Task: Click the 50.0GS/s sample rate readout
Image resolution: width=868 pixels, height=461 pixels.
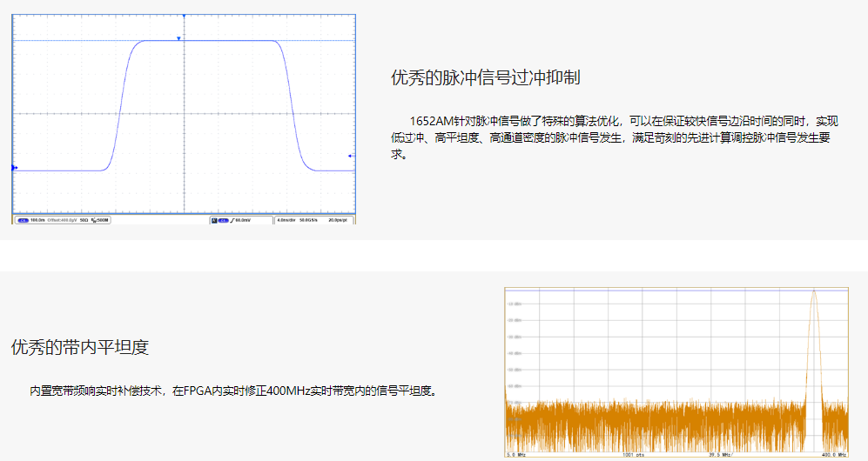Action: point(308,220)
